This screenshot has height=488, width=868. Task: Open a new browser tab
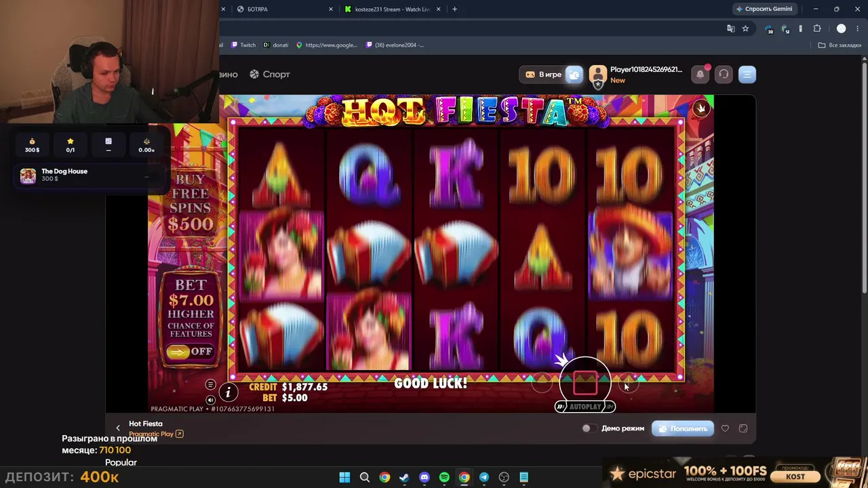(x=454, y=9)
